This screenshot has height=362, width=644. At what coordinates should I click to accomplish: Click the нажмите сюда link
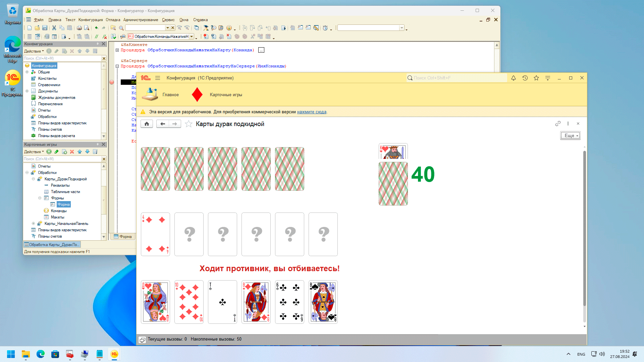312,112
